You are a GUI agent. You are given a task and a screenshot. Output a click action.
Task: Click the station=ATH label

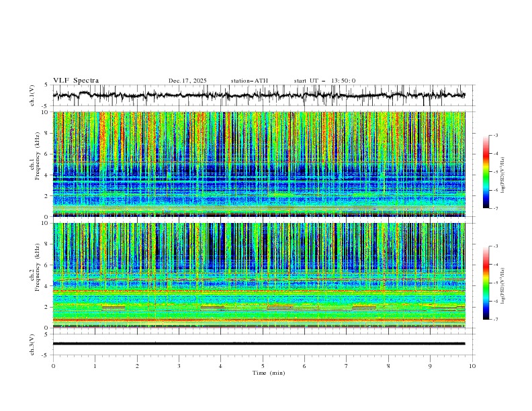pos(249,81)
